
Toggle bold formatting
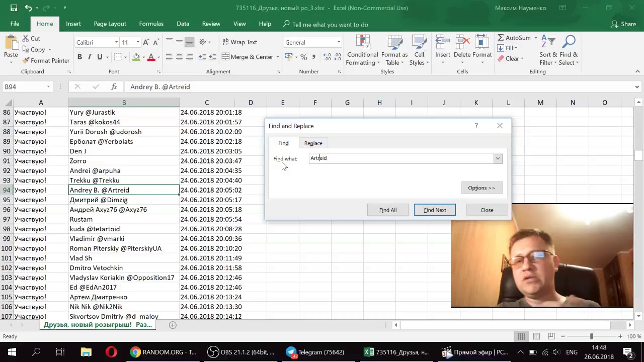tap(79, 57)
